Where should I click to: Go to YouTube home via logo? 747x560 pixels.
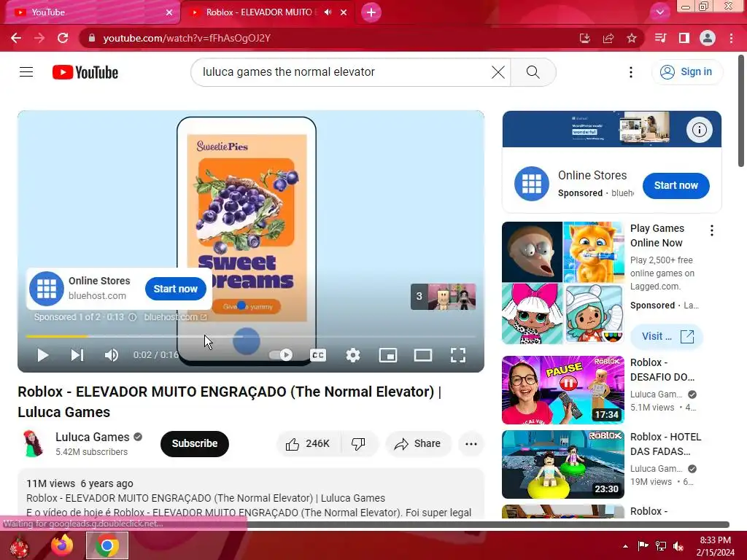point(85,72)
